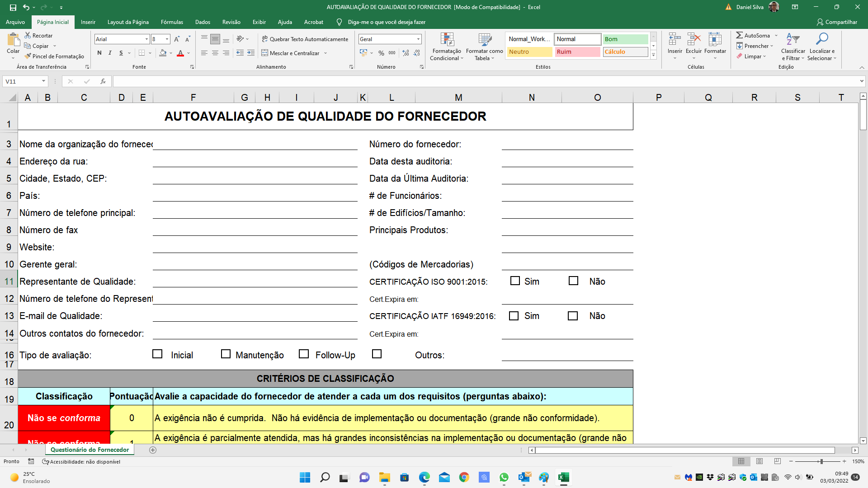868x488 pixels.
Task: Open Localizar e Selecionar
Action: coord(822,47)
